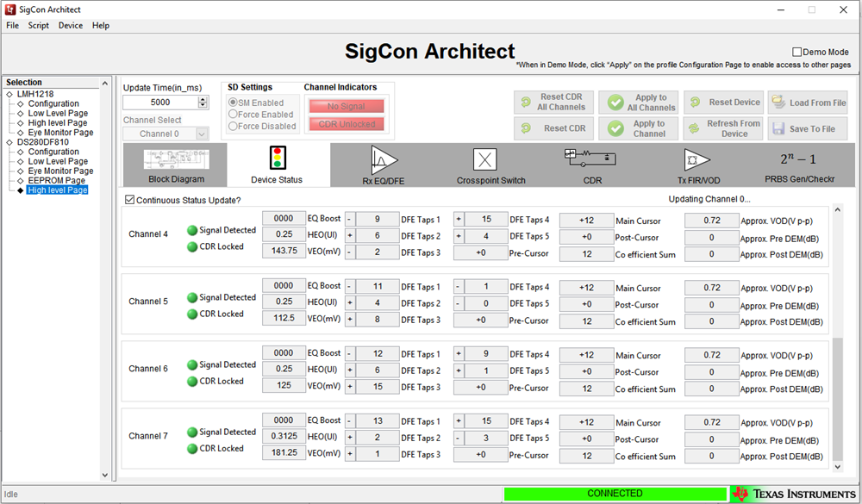
Task: Select DS280DF810 Low Level Page
Action: pyautogui.click(x=58, y=161)
